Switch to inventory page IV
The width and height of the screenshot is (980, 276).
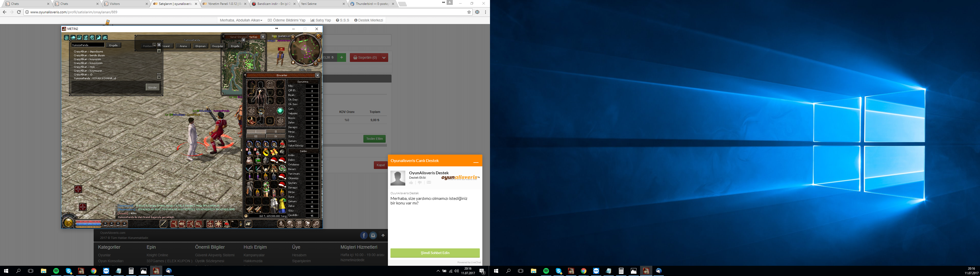(x=276, y=136)
